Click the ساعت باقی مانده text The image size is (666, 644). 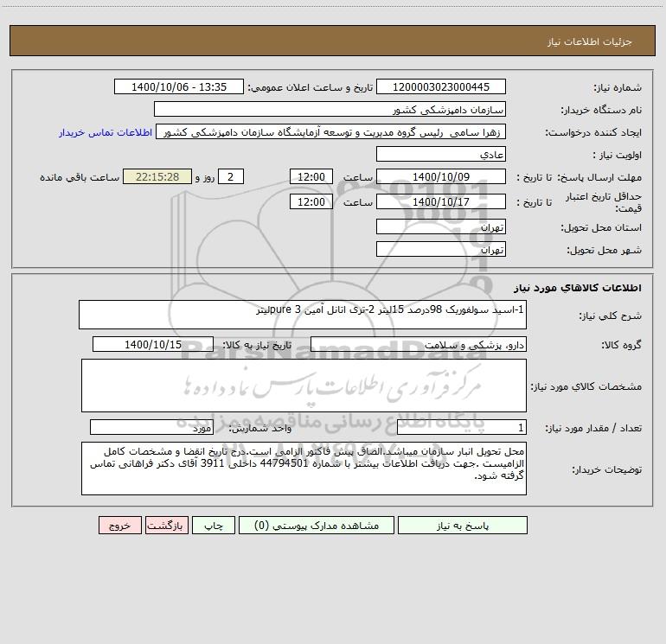pyautogui.click(x=80, y=177)
